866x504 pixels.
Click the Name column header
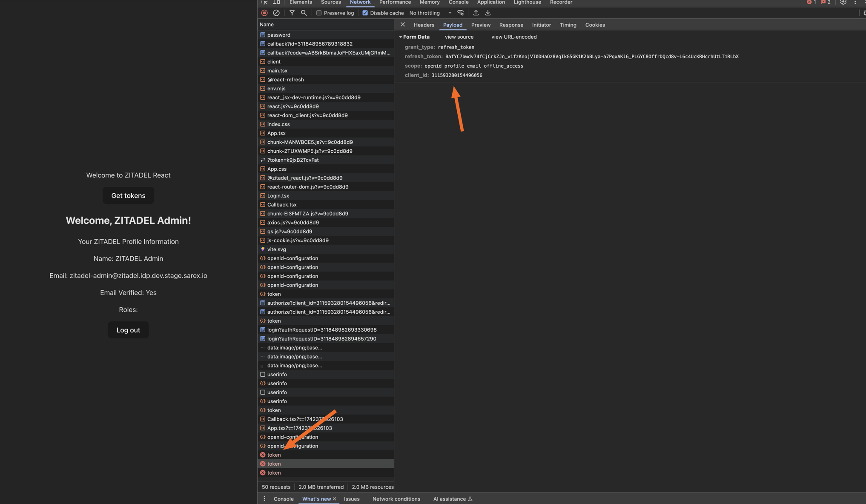326,25
